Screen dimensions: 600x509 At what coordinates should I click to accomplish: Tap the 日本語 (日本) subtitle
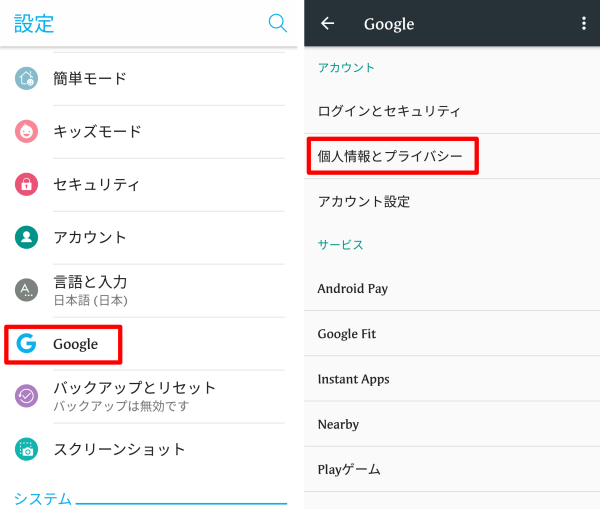click(90, 300)
